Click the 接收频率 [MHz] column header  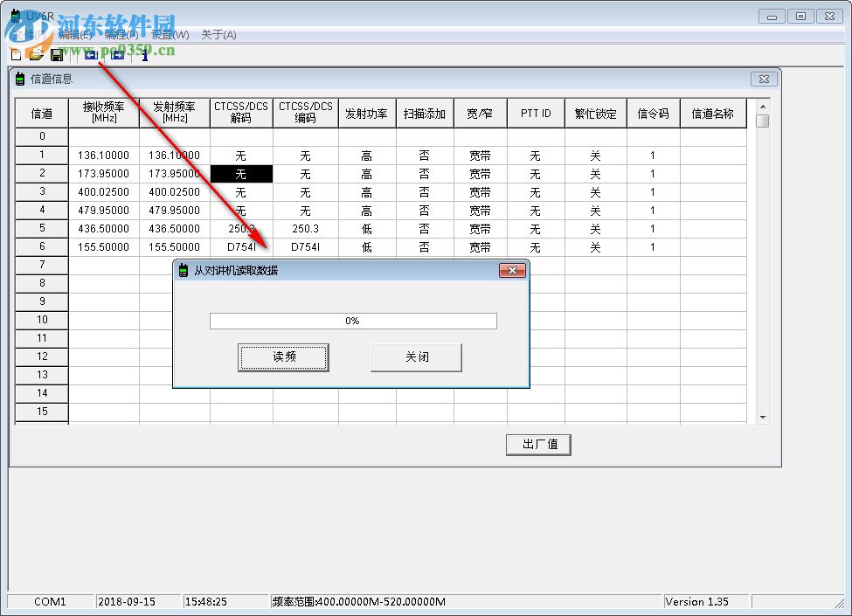pyautogui.click(x=104, y=113)
